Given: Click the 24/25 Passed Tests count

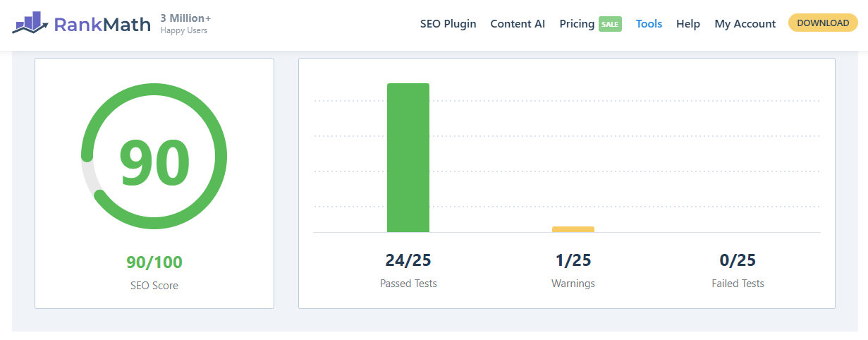Looking at the screenshot, I should [x=408, y=260].
